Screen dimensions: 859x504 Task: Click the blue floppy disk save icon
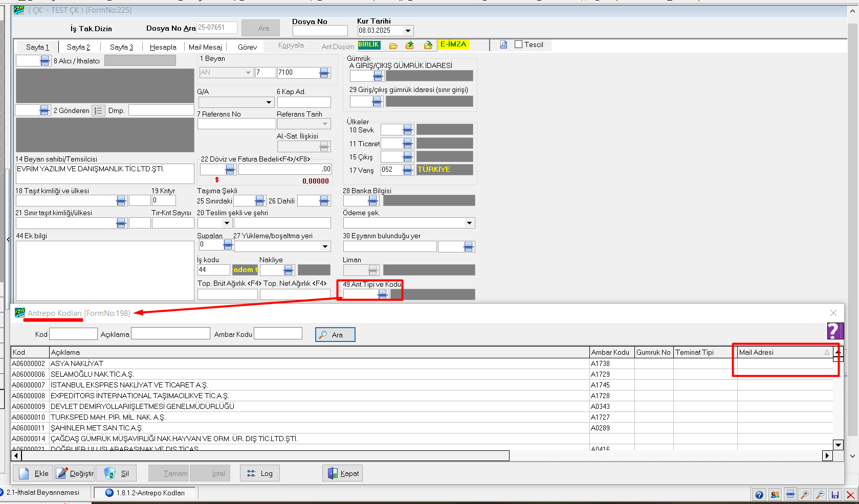[x=835, y=494]
